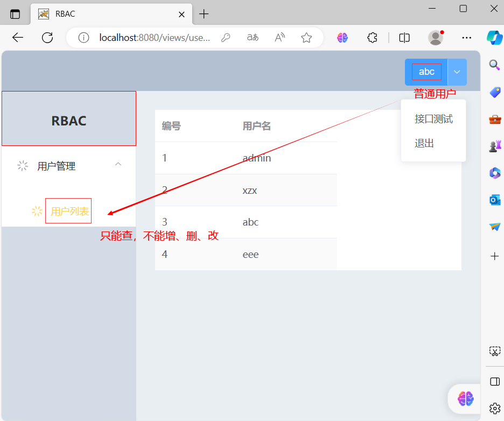
Task: Click the read aloud A icon in address bar
Action: pyautogui.click(x=279, y=38)
